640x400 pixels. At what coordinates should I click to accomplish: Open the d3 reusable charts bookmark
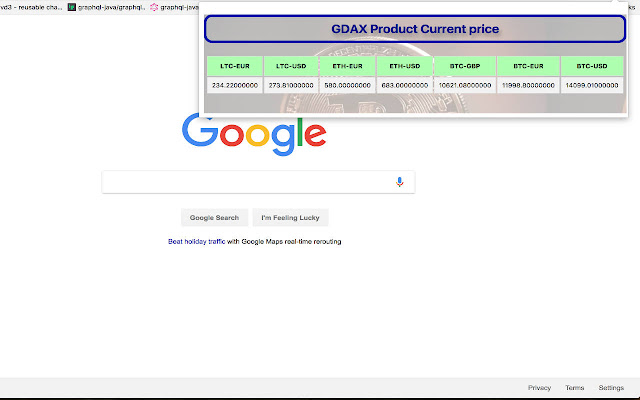[x=31, y=7]
